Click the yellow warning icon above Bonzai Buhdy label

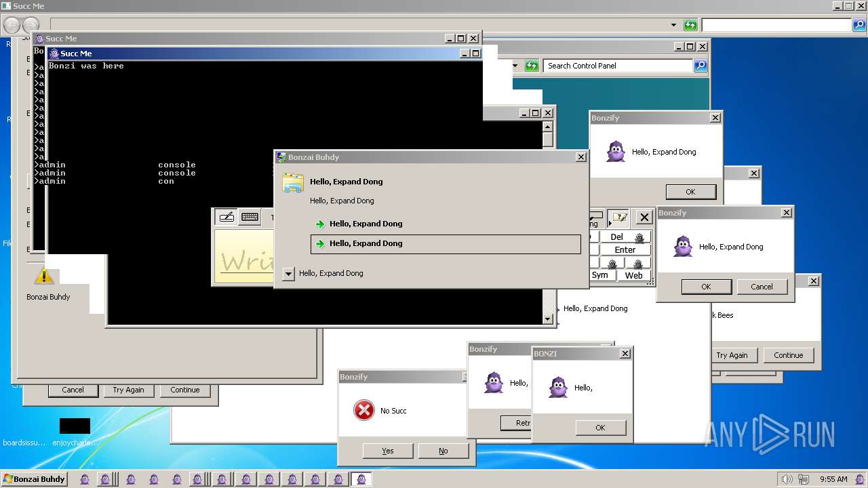point(44,275)
